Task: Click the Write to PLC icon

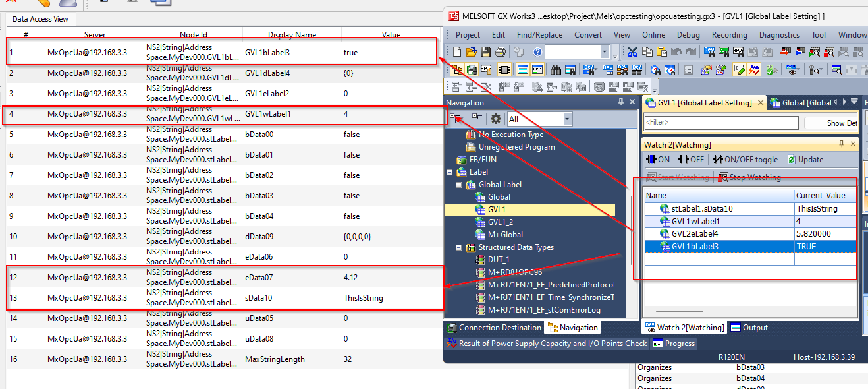Action: click(785, 51)
